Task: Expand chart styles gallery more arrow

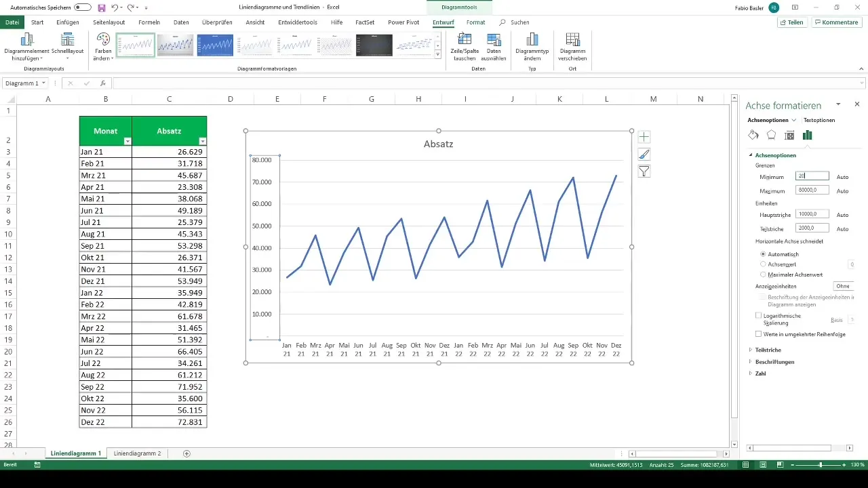Action: pyautogui.click(x=438, y=55)
